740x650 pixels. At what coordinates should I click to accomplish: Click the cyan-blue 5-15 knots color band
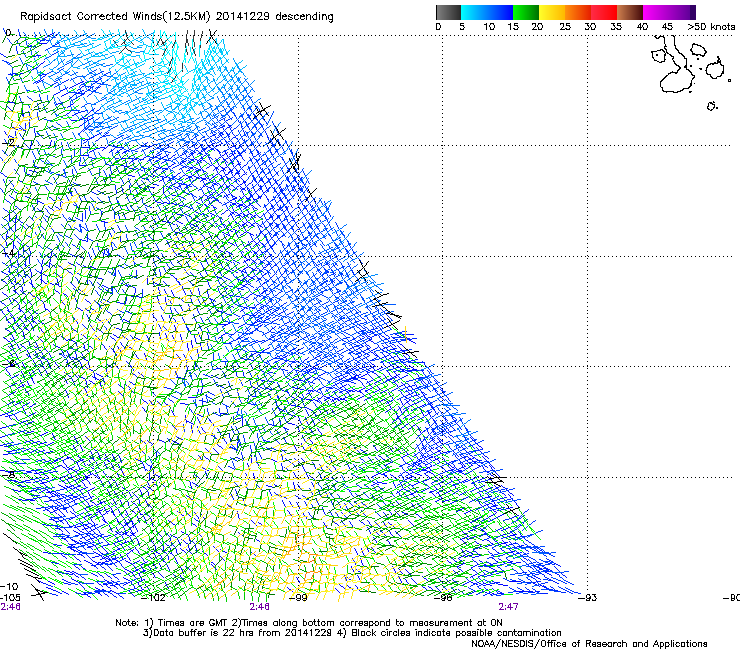coord(487,12)
